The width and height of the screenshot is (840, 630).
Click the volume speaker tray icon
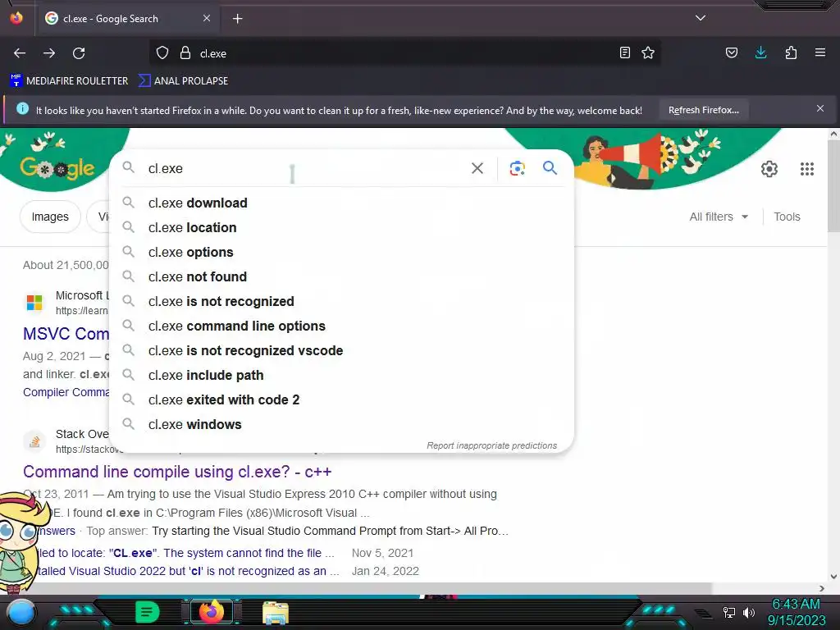pos(749,612)
